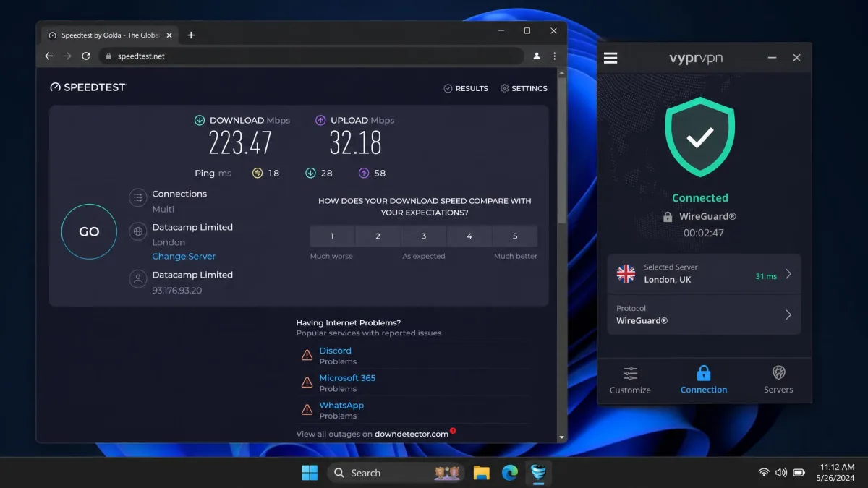Click the ISP user icon
Viewport: 868px width, 488px height.
(137, 279)
